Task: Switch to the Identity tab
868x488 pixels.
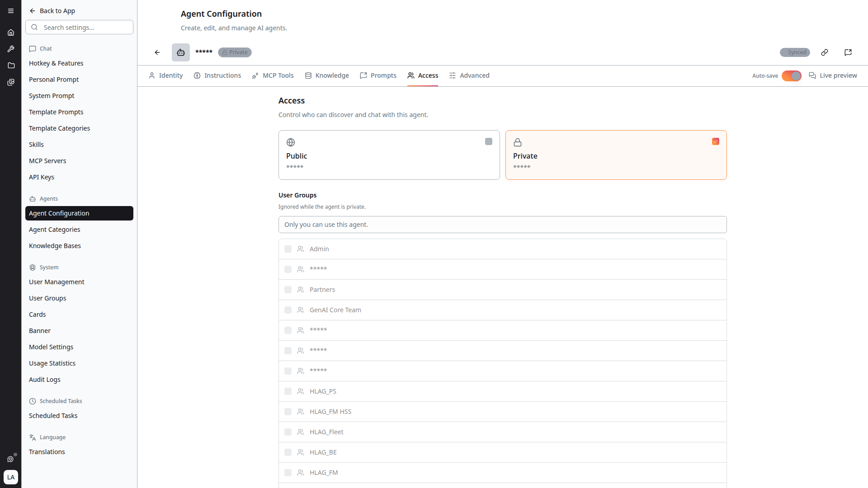Action: pyautogui.click(x=165, y=75)
